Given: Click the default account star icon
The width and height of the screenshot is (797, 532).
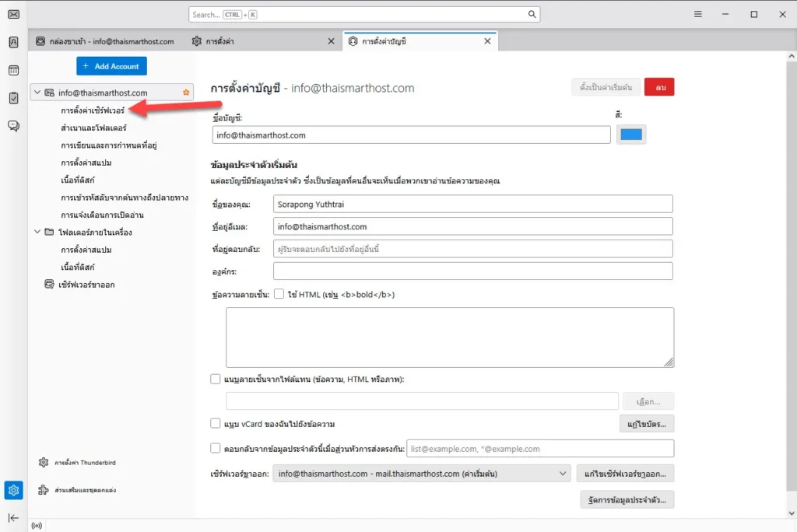Looking at the screenshot, I should click(x=186, y=93).
